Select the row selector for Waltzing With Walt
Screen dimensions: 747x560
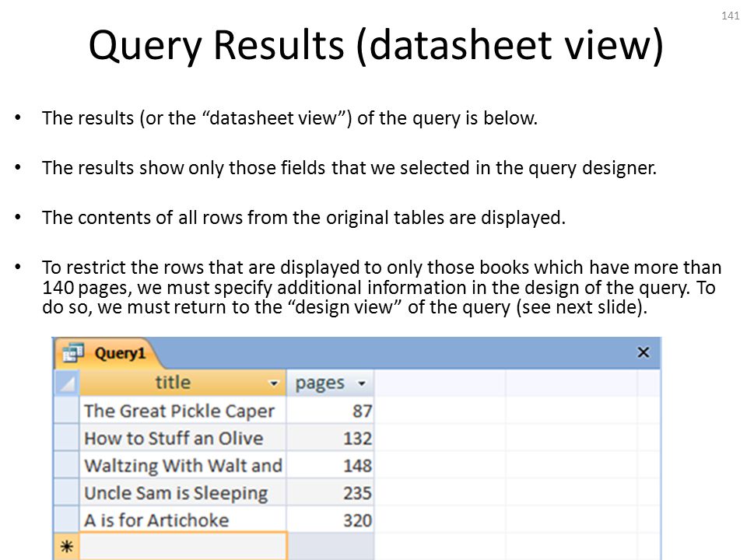67,465
